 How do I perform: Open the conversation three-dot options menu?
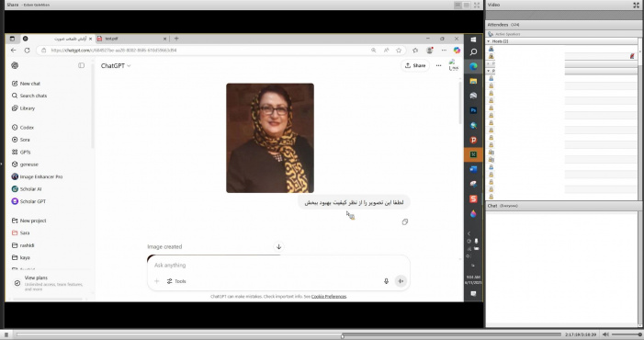[438, 65]
